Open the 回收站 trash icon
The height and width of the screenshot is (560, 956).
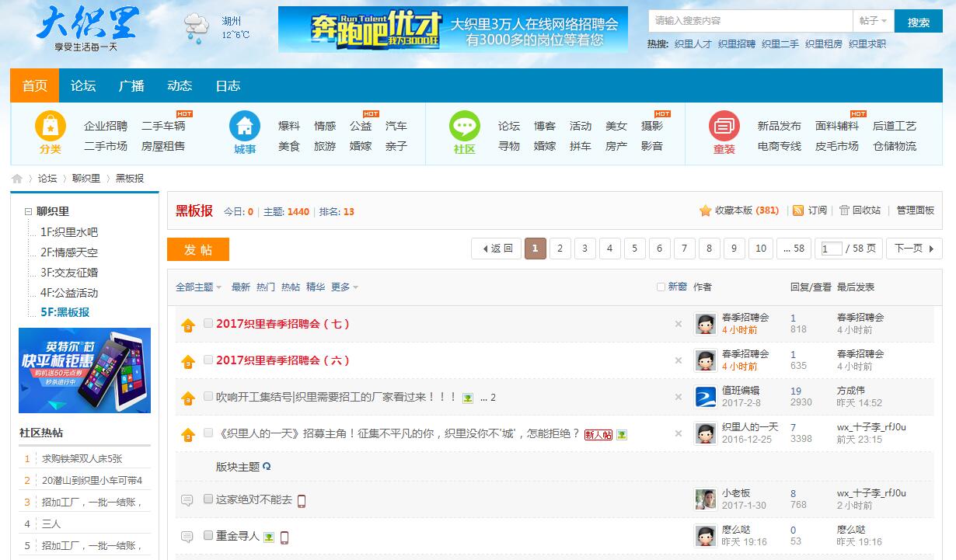point(845,210)
